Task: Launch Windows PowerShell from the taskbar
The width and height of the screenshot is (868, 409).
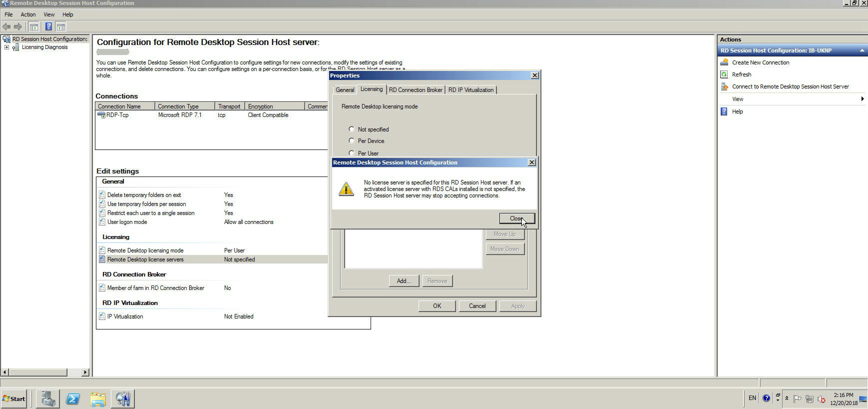Action: point(73,398)
